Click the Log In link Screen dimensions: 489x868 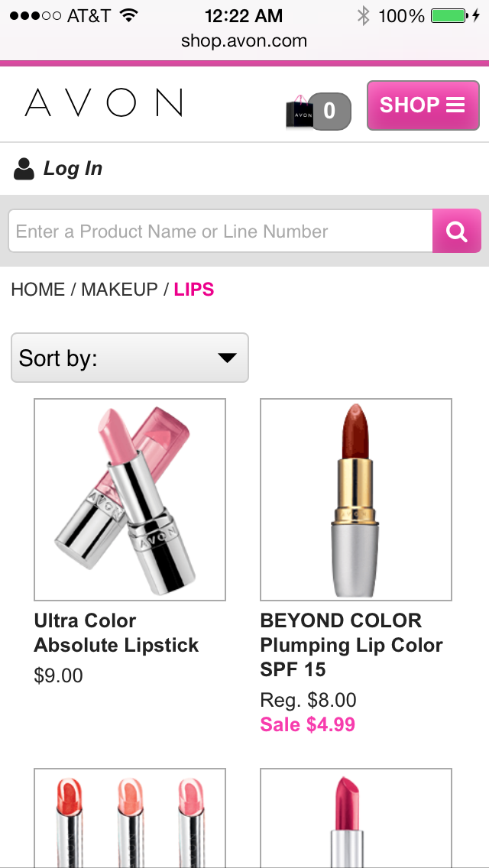(x=73, y=169)
